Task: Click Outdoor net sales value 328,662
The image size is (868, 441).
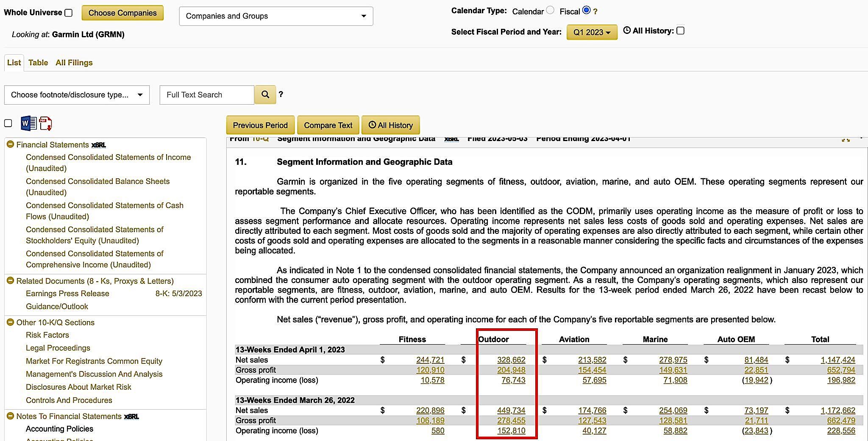Action: pyautogui.click(x=511, y=360)
